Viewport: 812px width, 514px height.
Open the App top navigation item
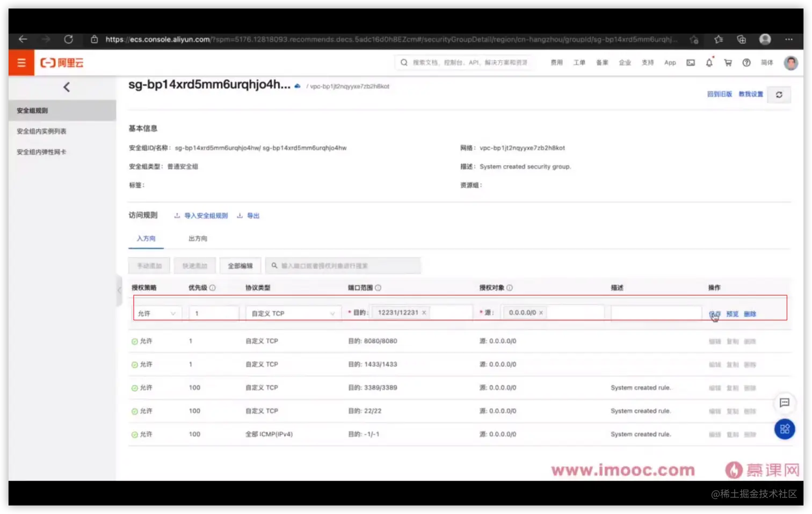tap(670, 63)
